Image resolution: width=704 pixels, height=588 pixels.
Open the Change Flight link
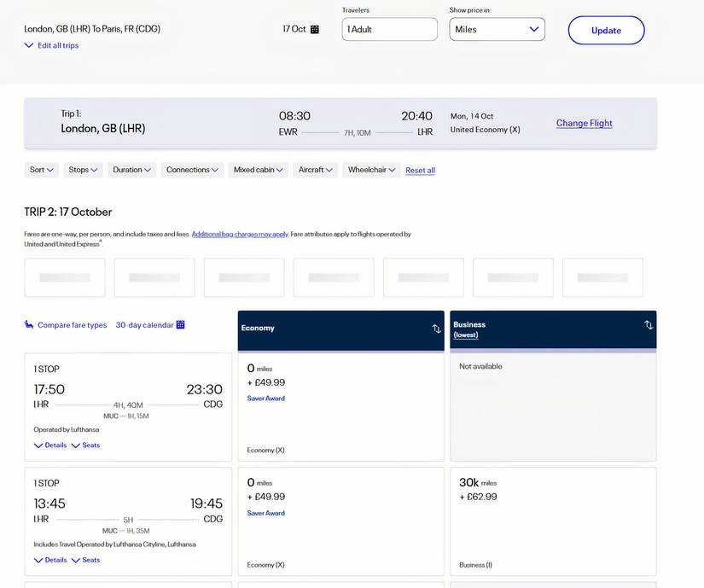[584, 122]
